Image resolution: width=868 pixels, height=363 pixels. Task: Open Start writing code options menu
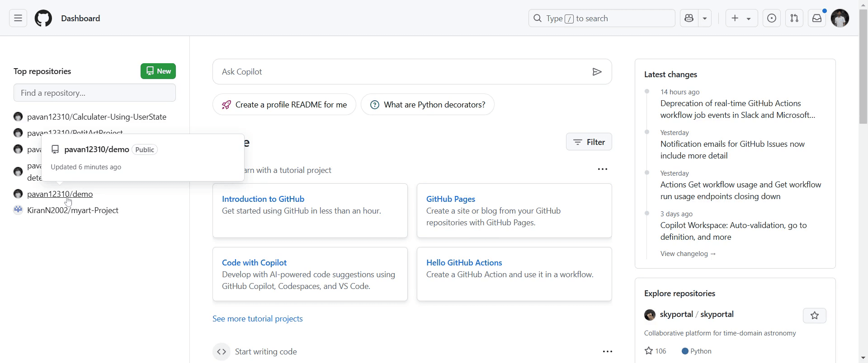tap(608, 352)
